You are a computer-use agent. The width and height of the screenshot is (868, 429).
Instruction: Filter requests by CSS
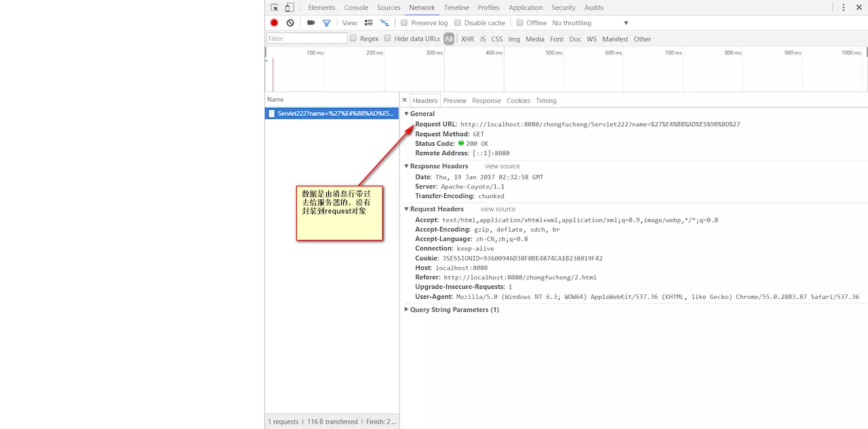click(497, 39)
